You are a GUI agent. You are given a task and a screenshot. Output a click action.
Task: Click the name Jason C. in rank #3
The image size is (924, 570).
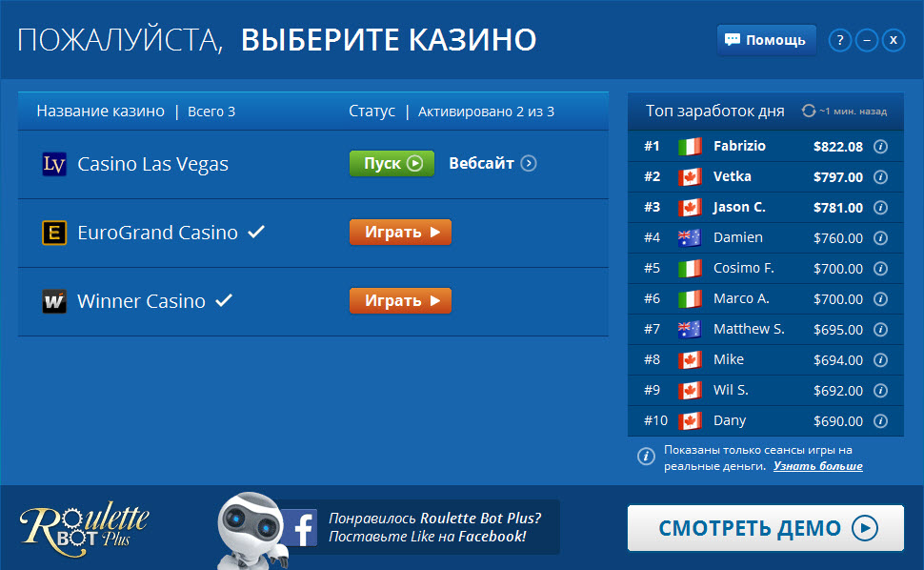pyautogui.click(x=739, y=208)
